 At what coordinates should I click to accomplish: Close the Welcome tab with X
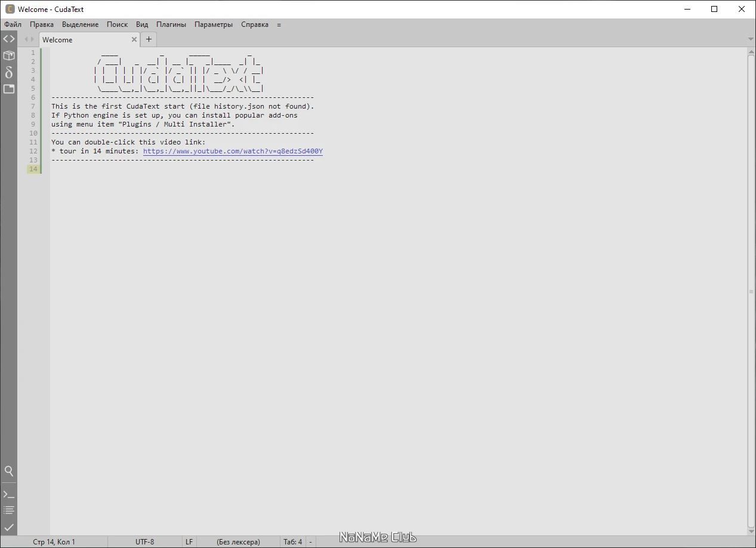[134, 39]
